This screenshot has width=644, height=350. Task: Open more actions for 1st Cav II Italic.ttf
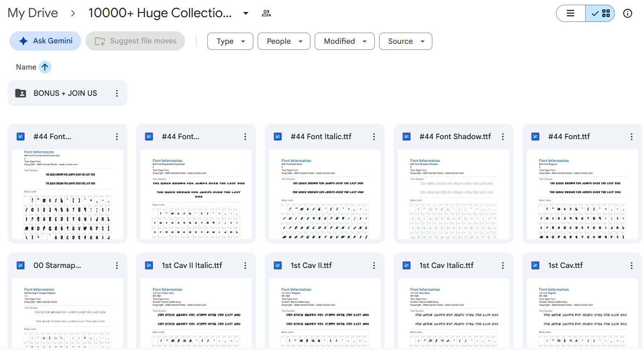click(245, 265)
